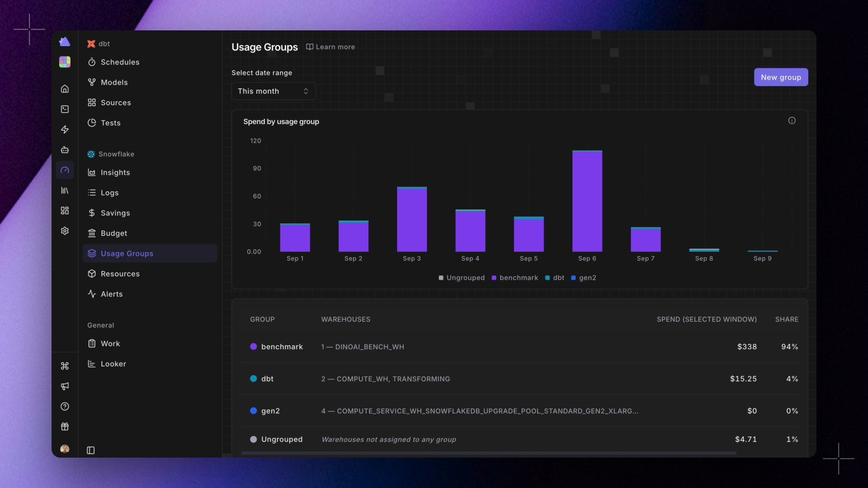The height and width of the screenshot is (488, 868).
Task: Click the New group button
Action: [x=781, y=77]
